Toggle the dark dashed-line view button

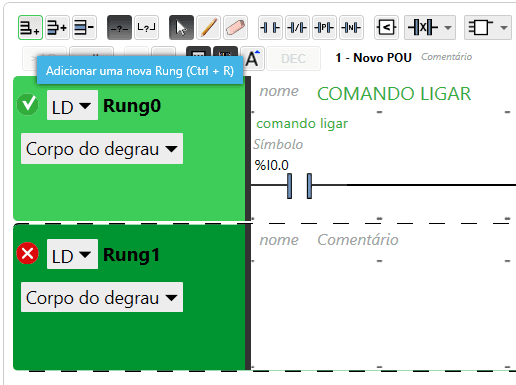119,27
